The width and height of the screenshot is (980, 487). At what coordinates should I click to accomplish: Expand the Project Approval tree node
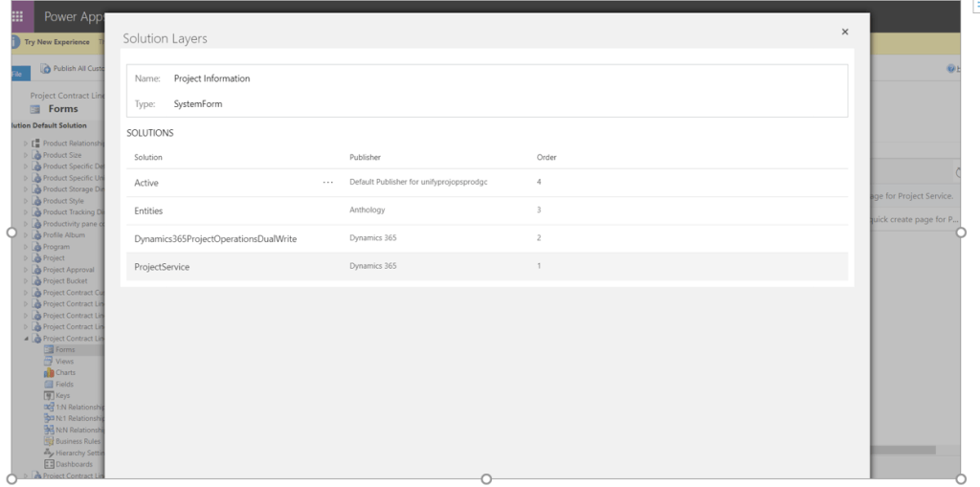[27, 270]
